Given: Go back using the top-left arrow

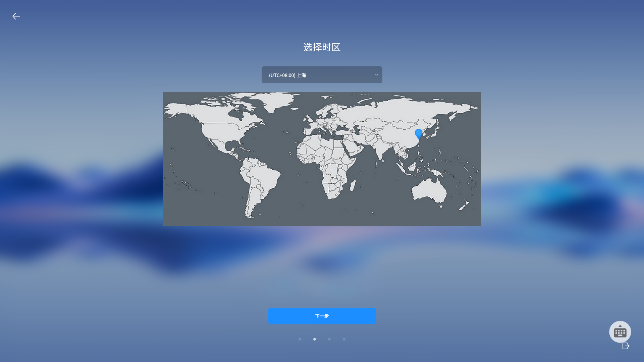Looking at the screenshot, I should pos(16,16).
